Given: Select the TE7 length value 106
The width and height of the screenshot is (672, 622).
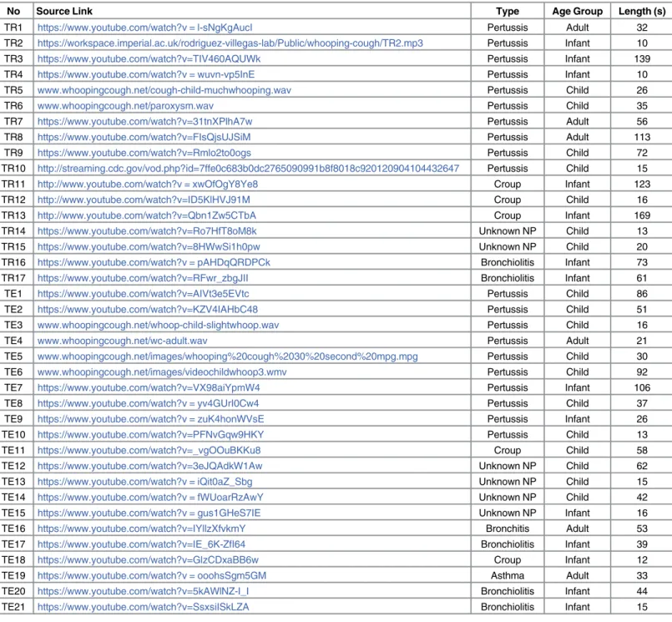Looking at the screenshot, I should [642, 387].
